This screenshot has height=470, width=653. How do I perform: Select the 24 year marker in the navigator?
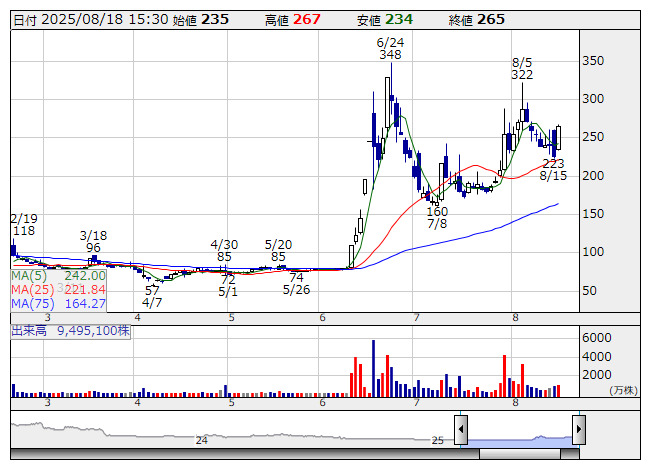(x=201, y=440)
